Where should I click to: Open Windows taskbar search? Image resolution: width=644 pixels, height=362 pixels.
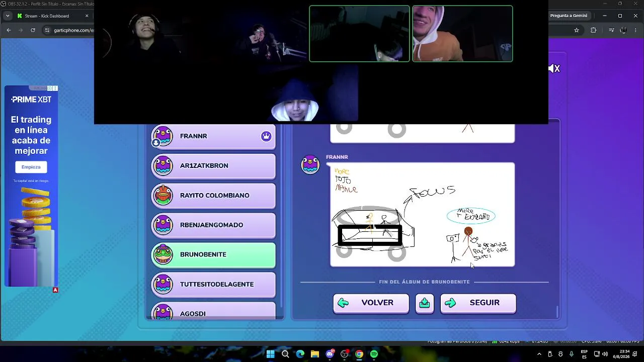point(285,354)
